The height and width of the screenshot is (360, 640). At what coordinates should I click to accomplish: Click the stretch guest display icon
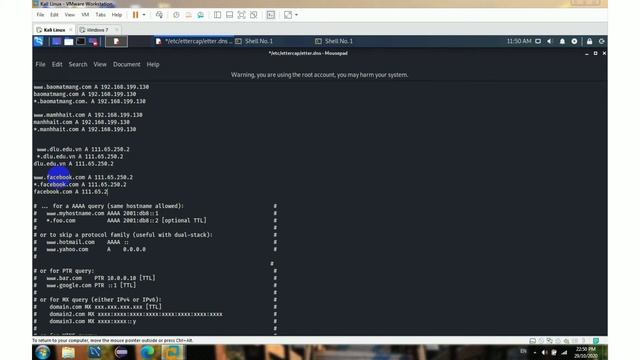[x=288, y=15]
